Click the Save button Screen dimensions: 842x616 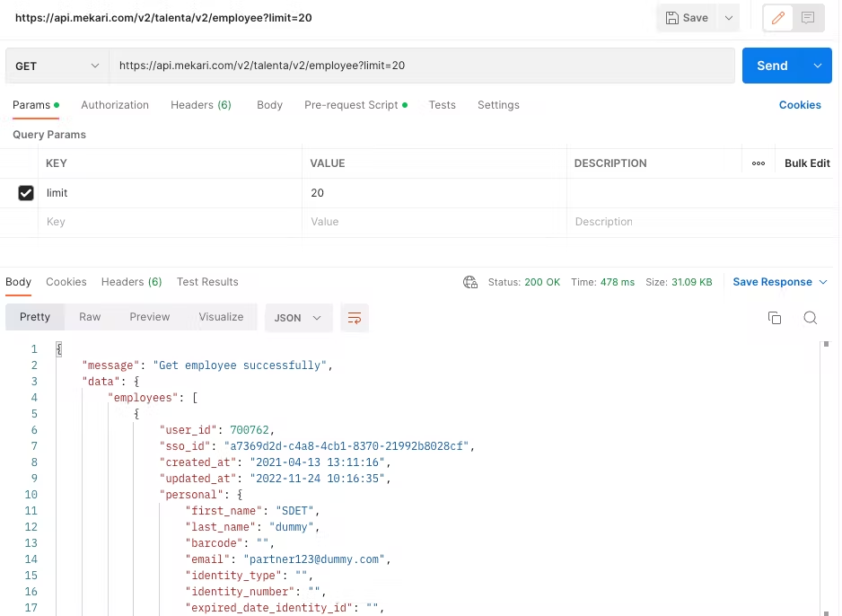[688, 18]
